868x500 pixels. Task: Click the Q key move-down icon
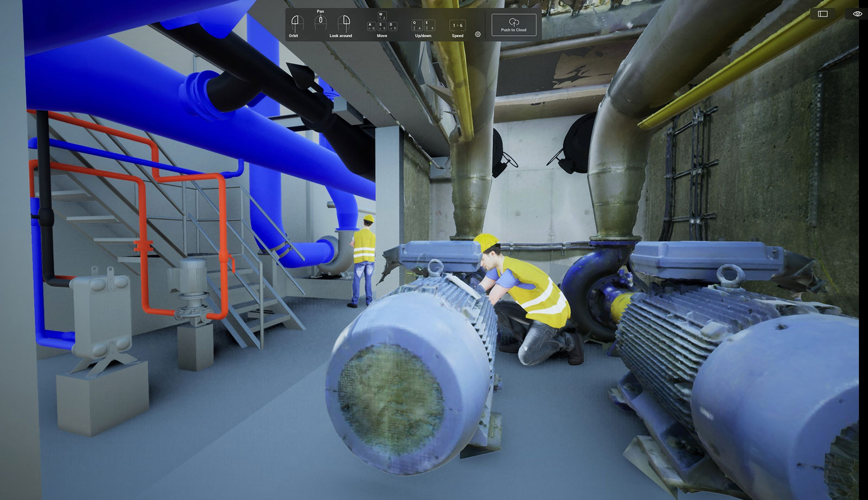pos(418,25)
